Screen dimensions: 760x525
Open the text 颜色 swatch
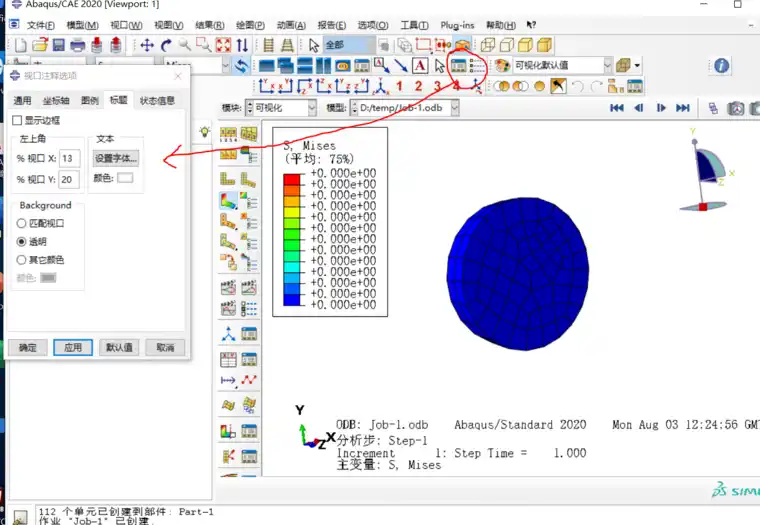(x=125, y=178)
